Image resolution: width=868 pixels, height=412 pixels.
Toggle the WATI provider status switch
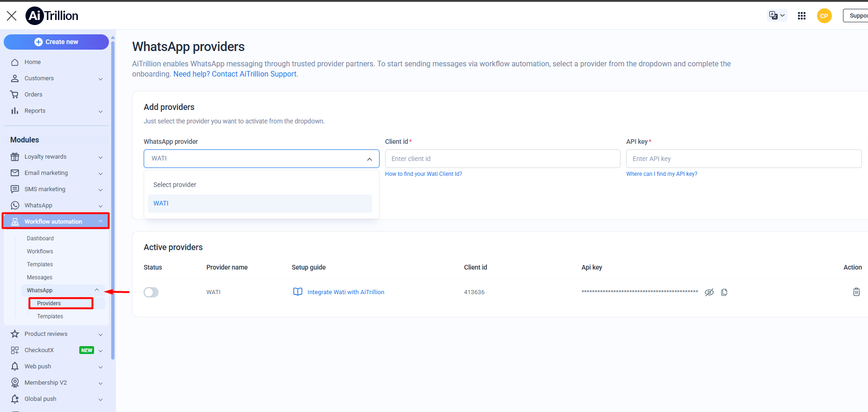coord(151,292)
